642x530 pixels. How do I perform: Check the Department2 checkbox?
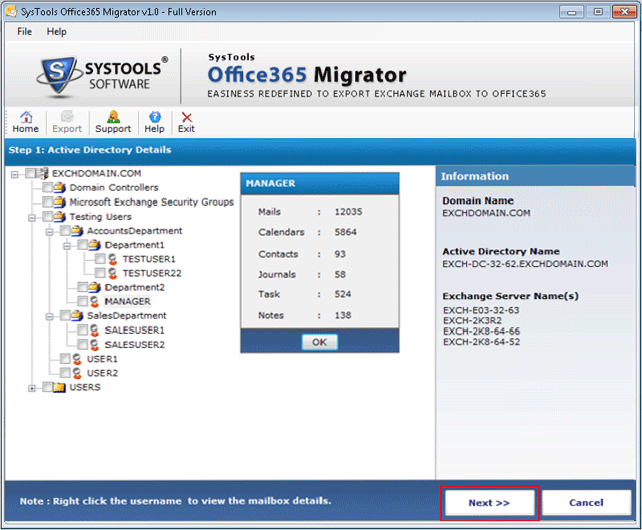(x=83, y=287)
